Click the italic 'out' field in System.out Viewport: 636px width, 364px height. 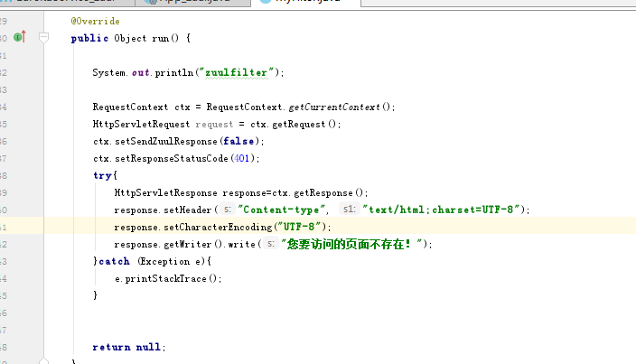[x=141, y=72]
